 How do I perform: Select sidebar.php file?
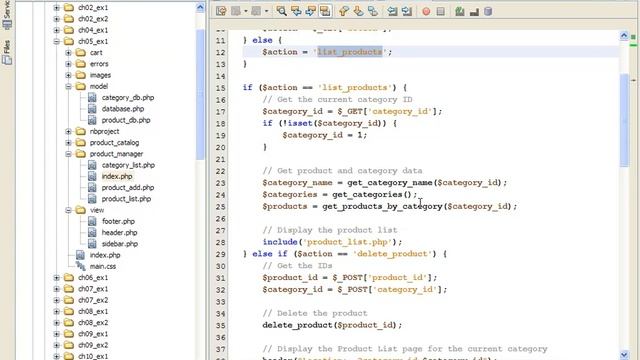tap(120, 244)
